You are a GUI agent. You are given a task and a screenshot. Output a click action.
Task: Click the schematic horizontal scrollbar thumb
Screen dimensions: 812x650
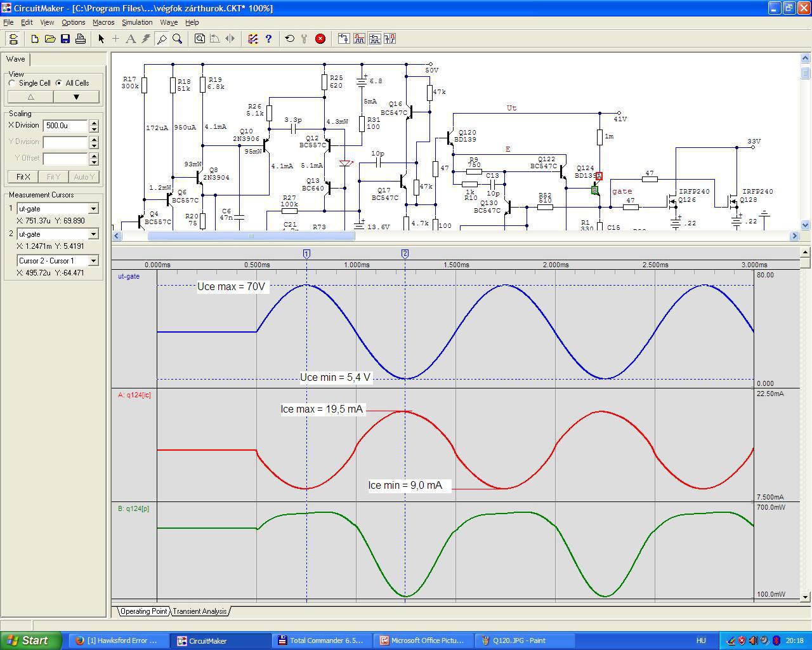(x=251, y=236)
